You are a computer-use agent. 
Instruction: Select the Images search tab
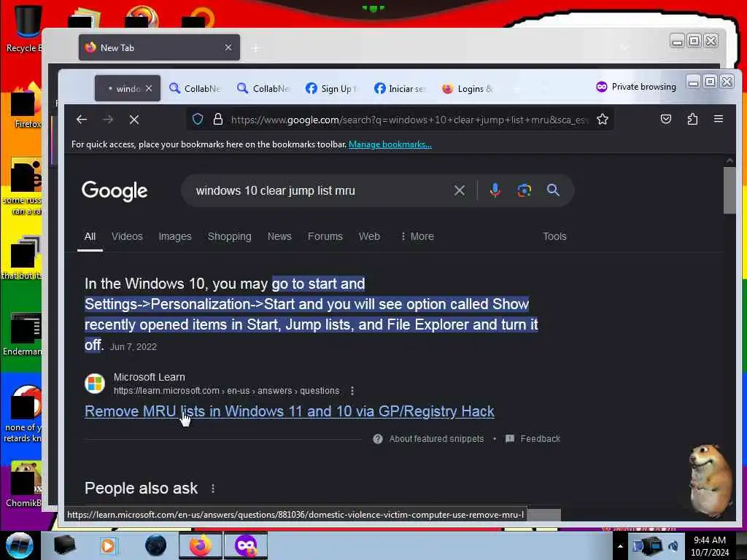[175, 237]
